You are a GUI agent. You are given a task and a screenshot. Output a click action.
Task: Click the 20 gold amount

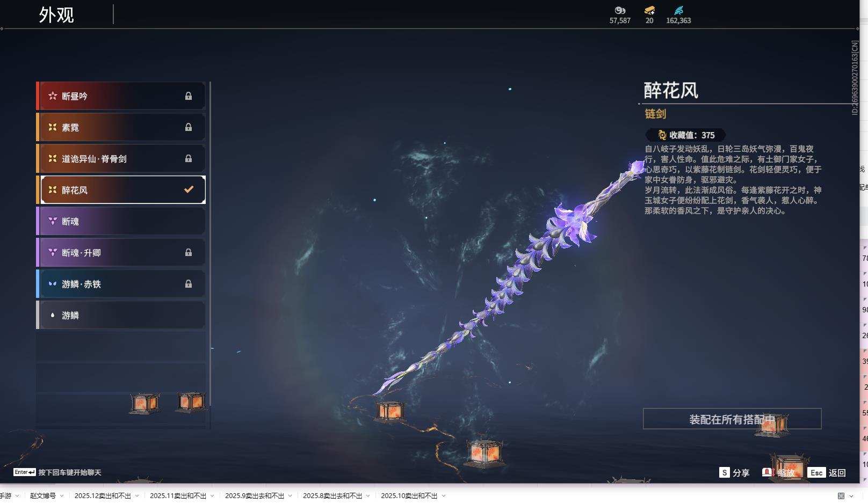[x=649, y=20]
